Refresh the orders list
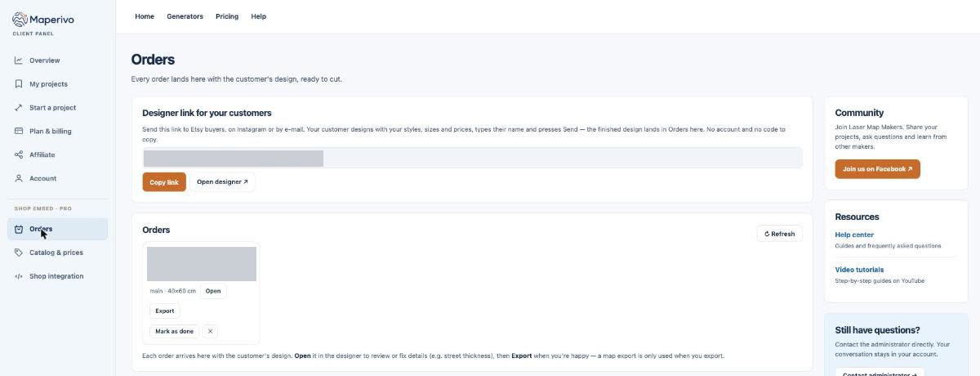Viewport: 980px width, 376px height. [779, 234]
